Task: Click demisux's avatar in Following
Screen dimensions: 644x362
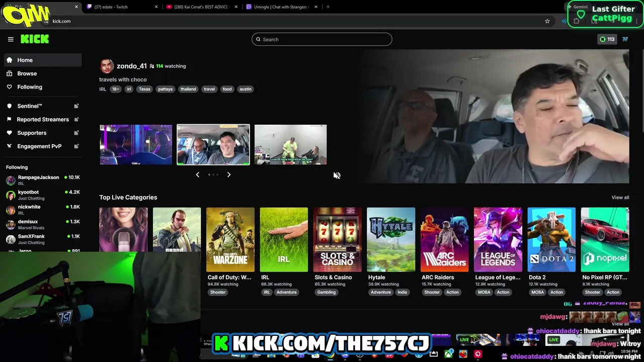Action: point(11,225)
